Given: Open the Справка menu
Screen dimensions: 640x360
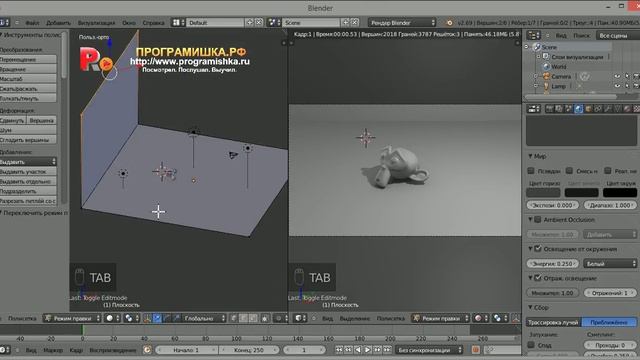Looking at the screenshot, I should (153, 23).
